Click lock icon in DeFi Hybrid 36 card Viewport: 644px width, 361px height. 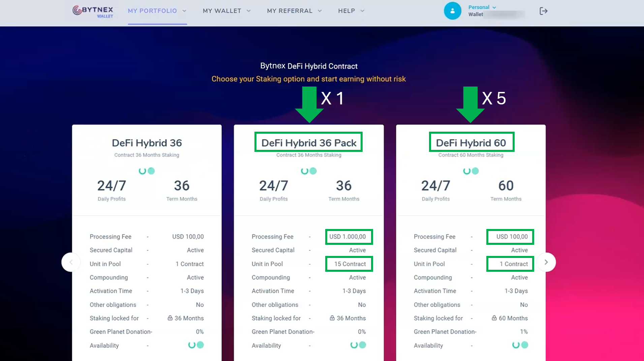tap(170, 318)
